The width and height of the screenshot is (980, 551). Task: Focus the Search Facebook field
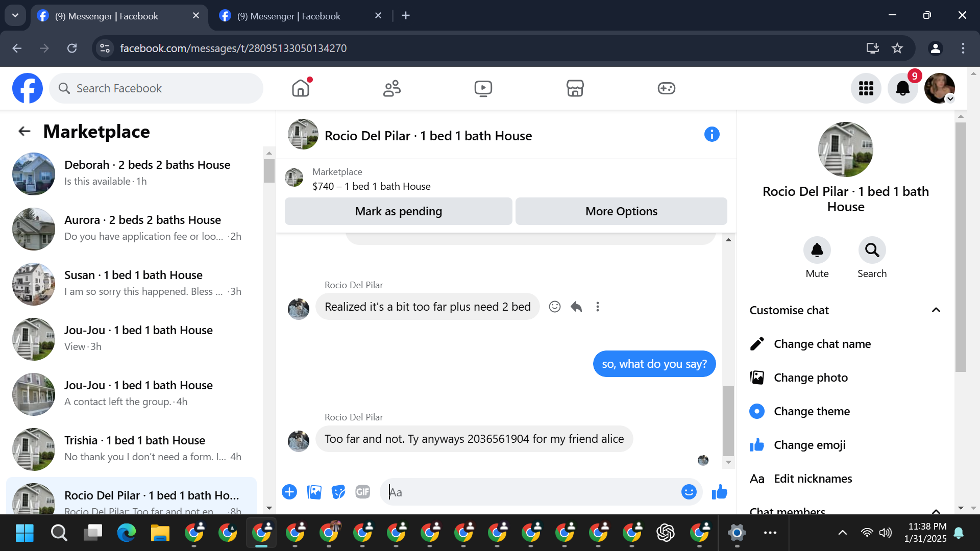[156, 88]
